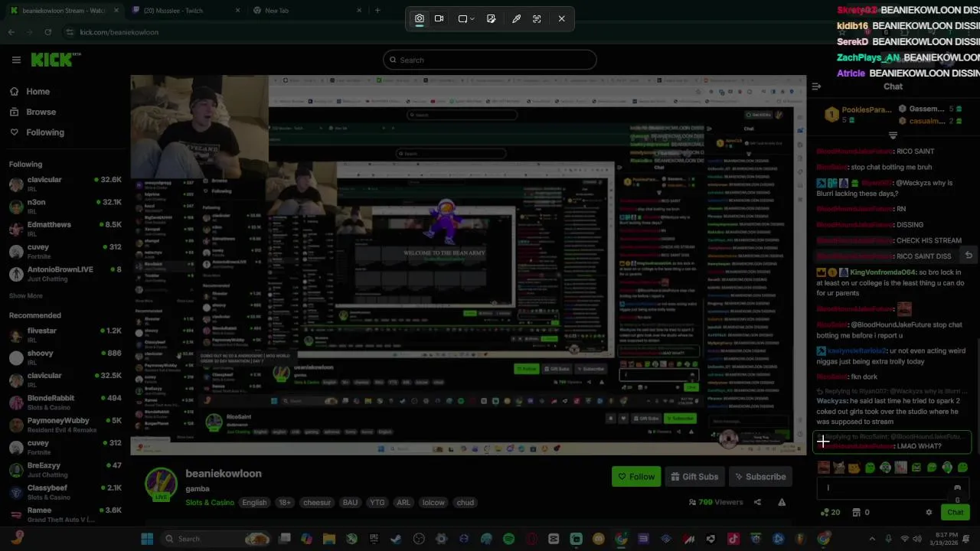Switch to video Record mode in snipping bar
The width and height of the screenshot is (980, 551).
point(439,18)
